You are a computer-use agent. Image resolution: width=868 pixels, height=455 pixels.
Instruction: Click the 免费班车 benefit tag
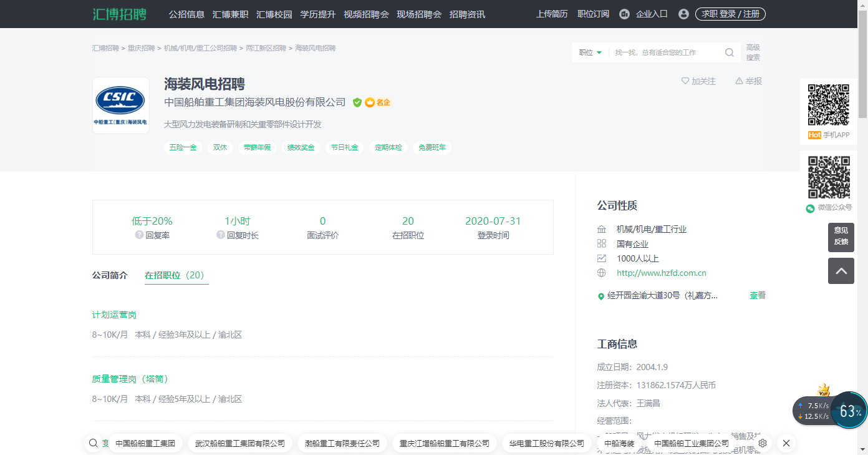[432, 148]
